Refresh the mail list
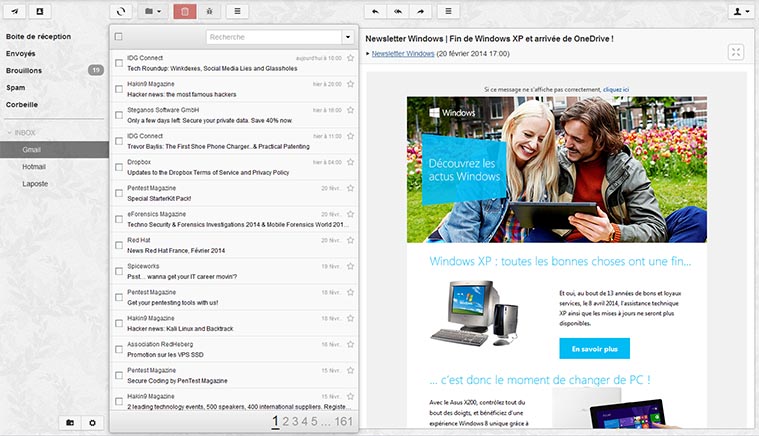 tap(120, 11)
